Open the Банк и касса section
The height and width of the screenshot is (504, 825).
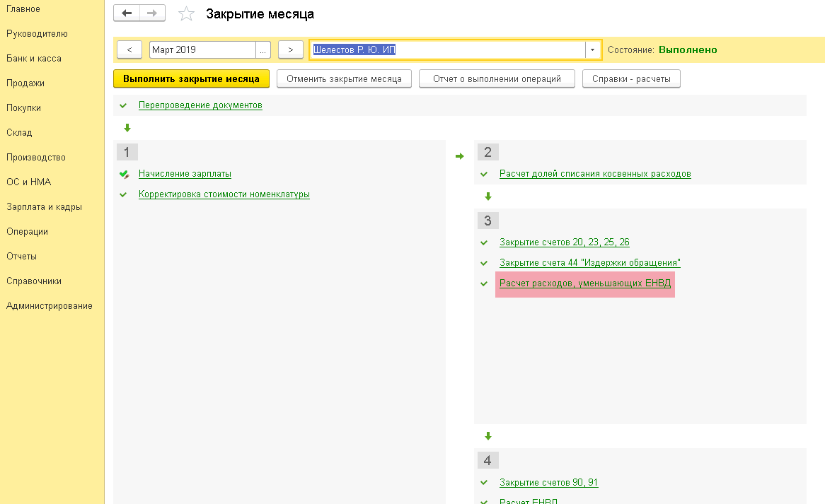click(34, 59)
